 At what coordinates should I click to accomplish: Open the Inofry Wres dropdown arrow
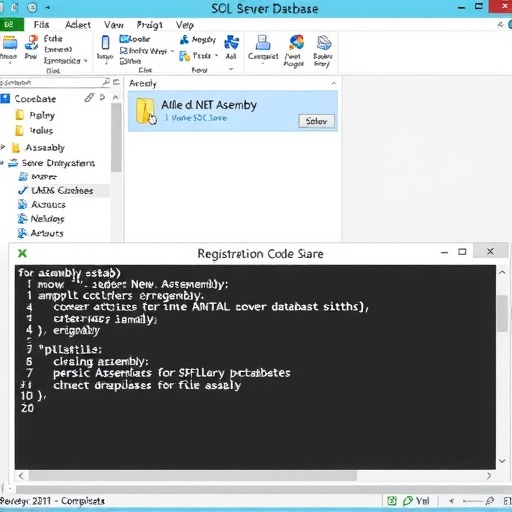[x=172, y=51]
